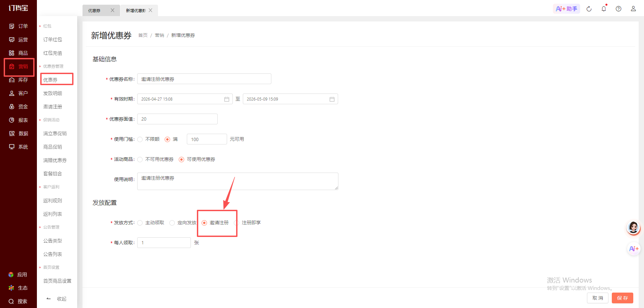Select the 满 threshold radio
644x308 pixels.
click(167, 139)
